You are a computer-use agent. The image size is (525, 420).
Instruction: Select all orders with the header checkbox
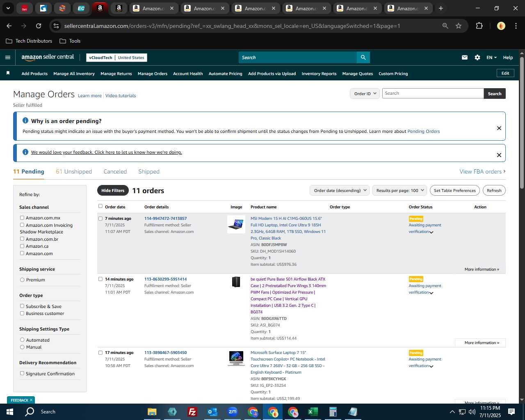coord(100,206)
